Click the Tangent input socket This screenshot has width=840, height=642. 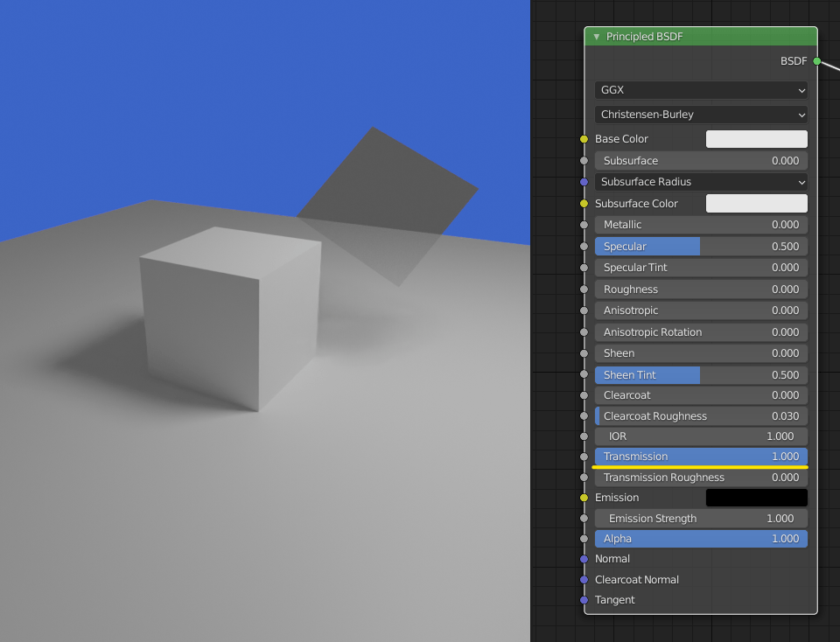[584, 600]
